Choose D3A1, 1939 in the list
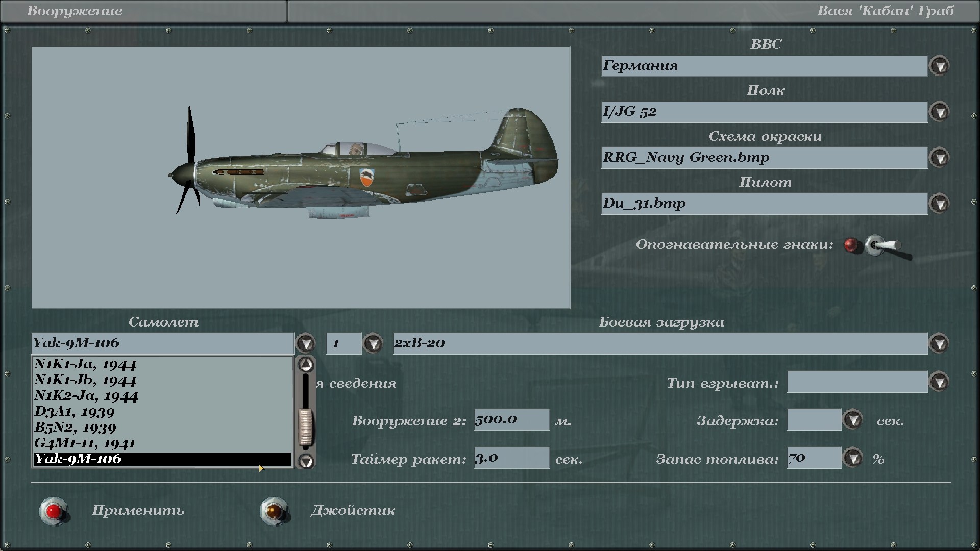The image size is (980, 551). pos(75,411)
